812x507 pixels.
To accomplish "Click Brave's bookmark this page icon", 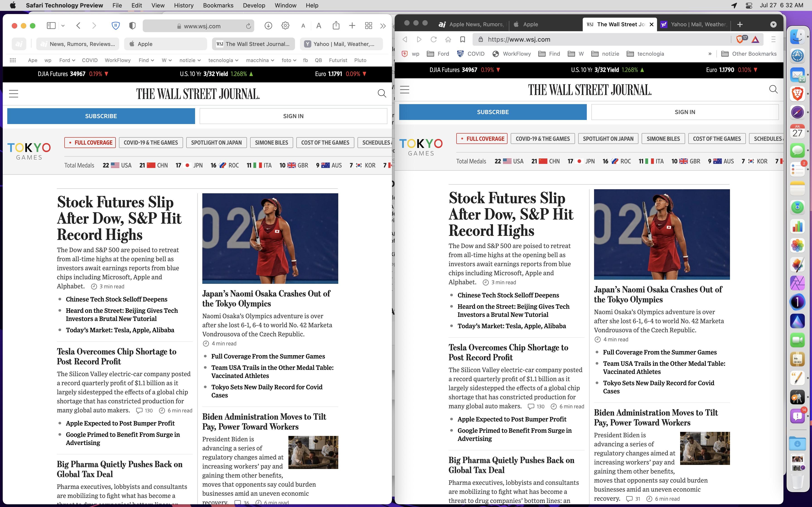I will (x=462, y=39).
